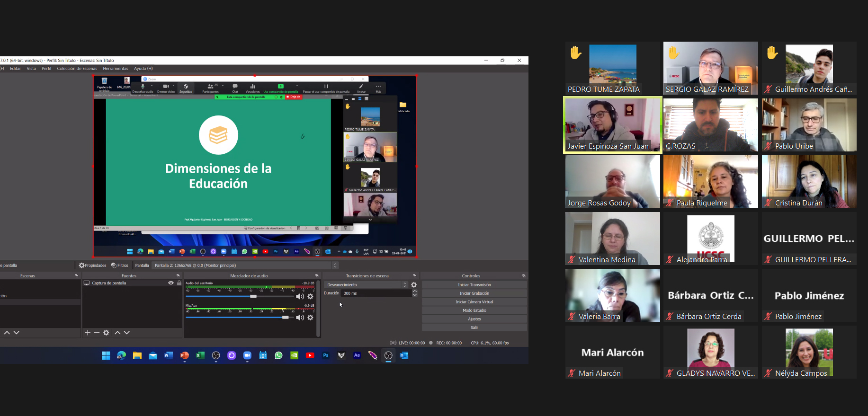The image size is (868, 416).
Task: Decrease Duración with the down arrow
Action: pyautogui.click(x=415, y=295)
